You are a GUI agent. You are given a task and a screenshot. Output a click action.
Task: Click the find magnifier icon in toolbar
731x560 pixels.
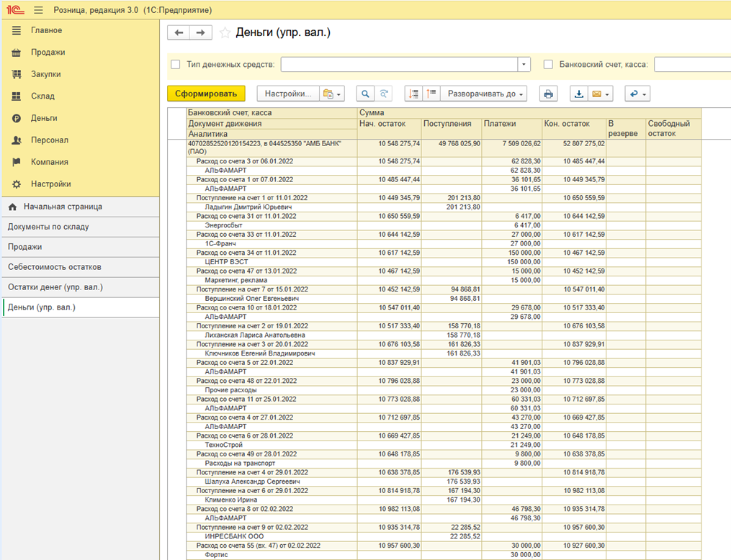coord(366,94)
